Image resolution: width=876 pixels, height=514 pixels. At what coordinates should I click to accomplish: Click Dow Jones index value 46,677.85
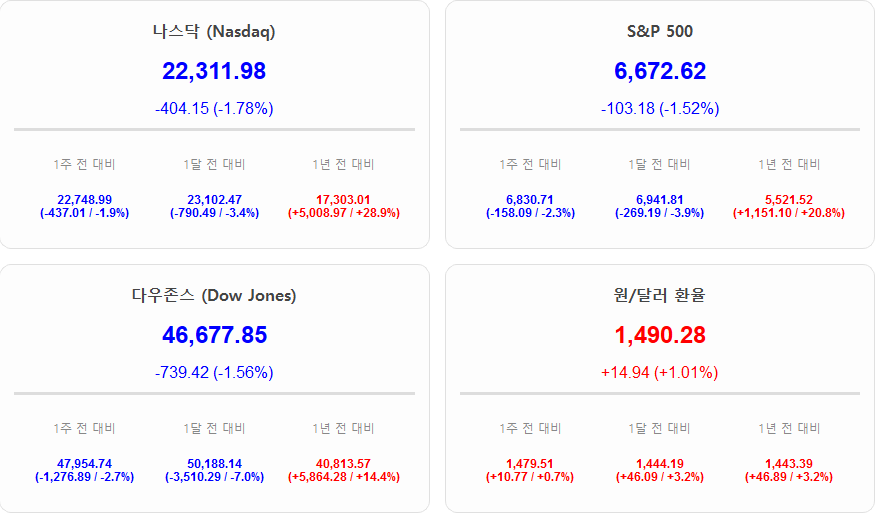point(214,335)
